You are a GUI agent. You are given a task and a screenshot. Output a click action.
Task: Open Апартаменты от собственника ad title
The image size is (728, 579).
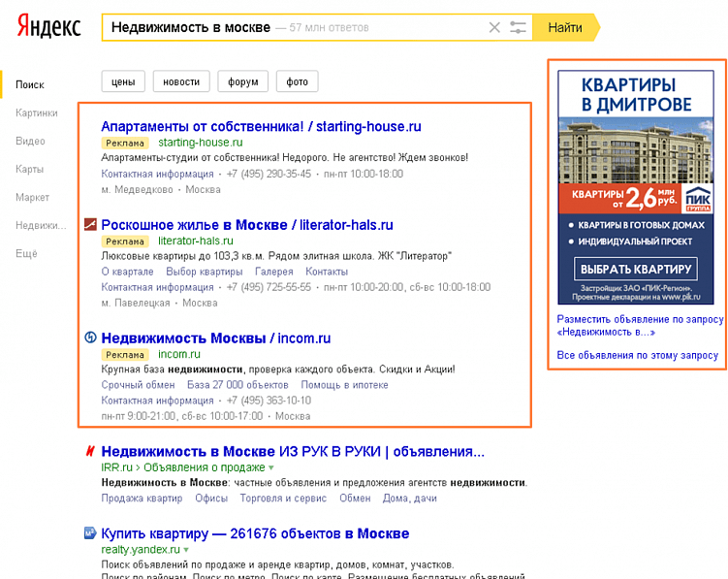coord(261,126)
